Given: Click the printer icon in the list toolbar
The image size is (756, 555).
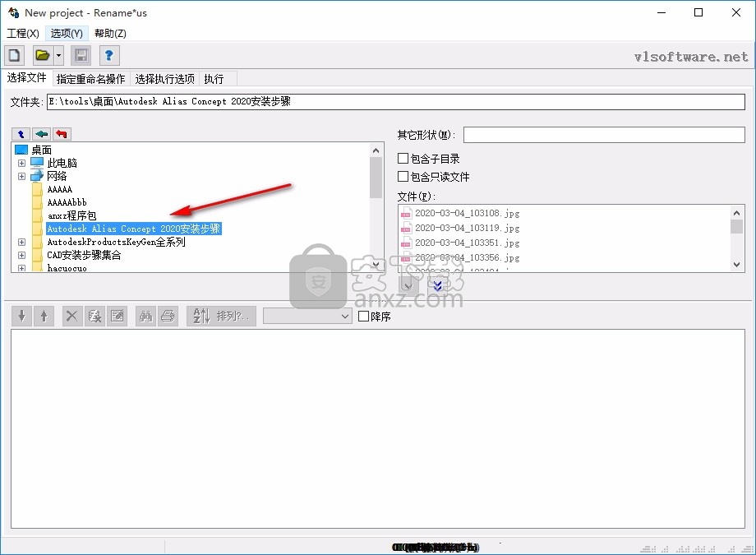Looking at the screenshot, I should tap(168, 316).
